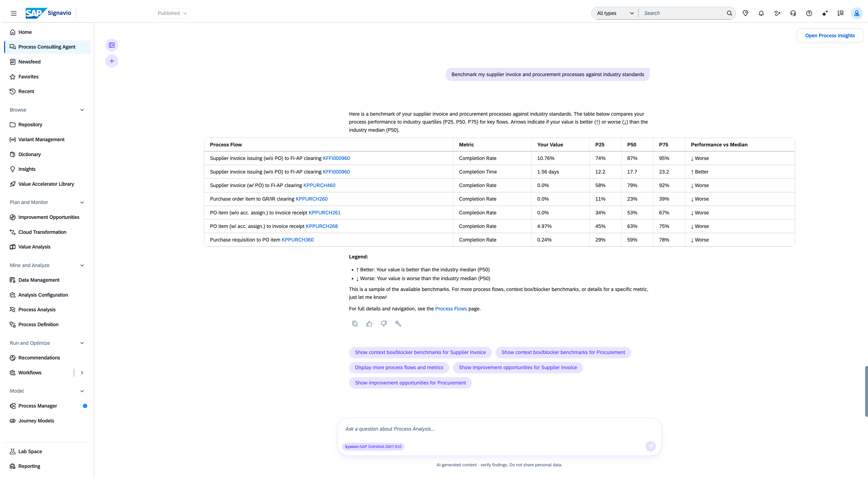Open the headset support icon
868x488 pixels.
793,13
